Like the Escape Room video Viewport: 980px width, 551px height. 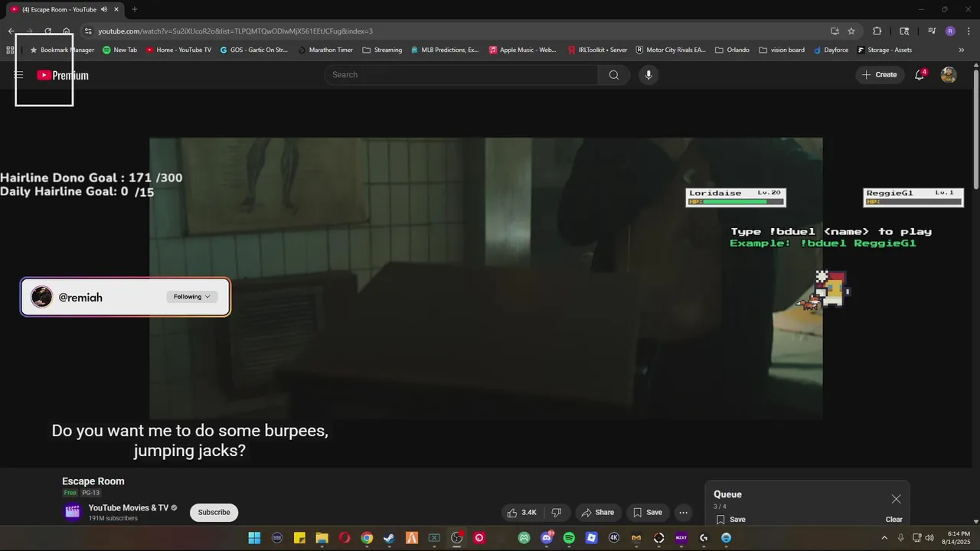pos(521,513)
